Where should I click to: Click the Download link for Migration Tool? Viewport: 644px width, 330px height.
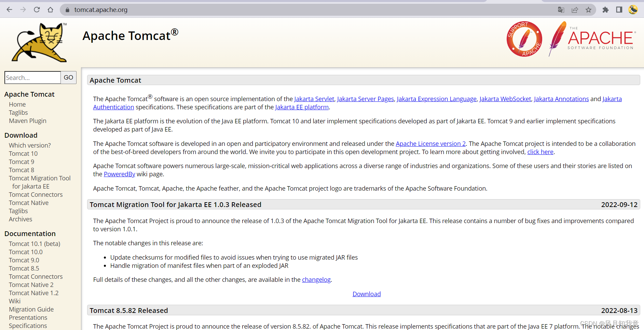click(367, 294)
